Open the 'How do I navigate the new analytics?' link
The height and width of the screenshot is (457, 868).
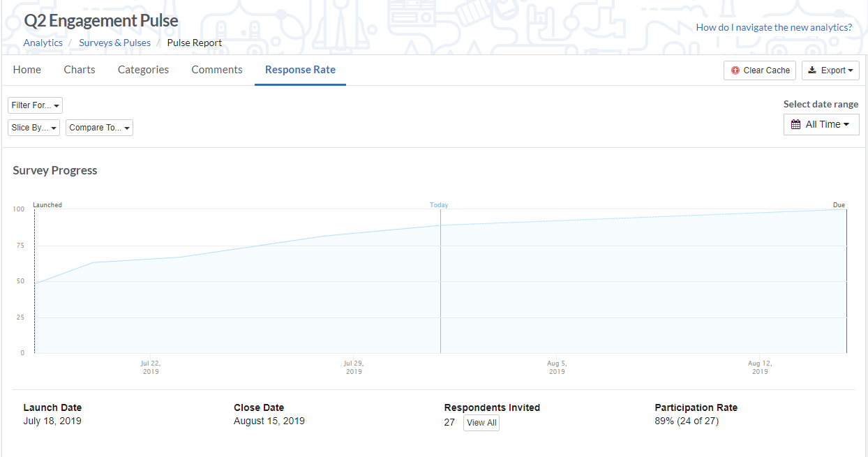(774, 27)
